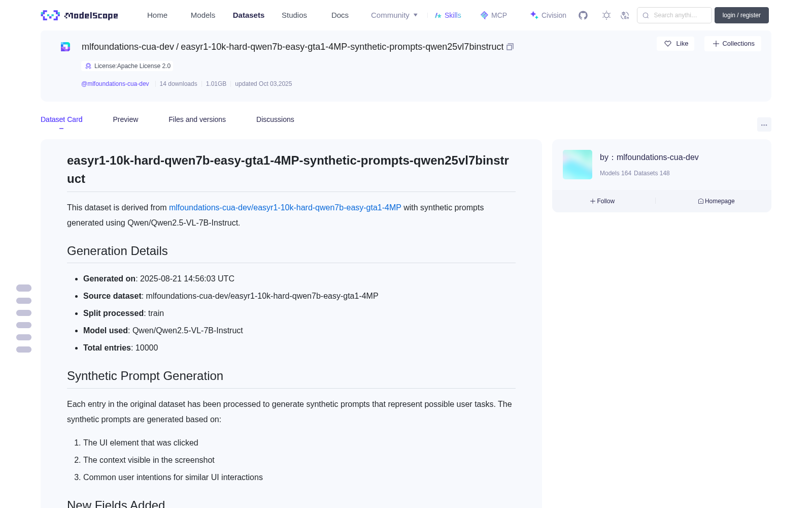The width and height of the screenshot is (812, 508).
Task: Expand the Community dropdown menu
Action: point(394,15)
